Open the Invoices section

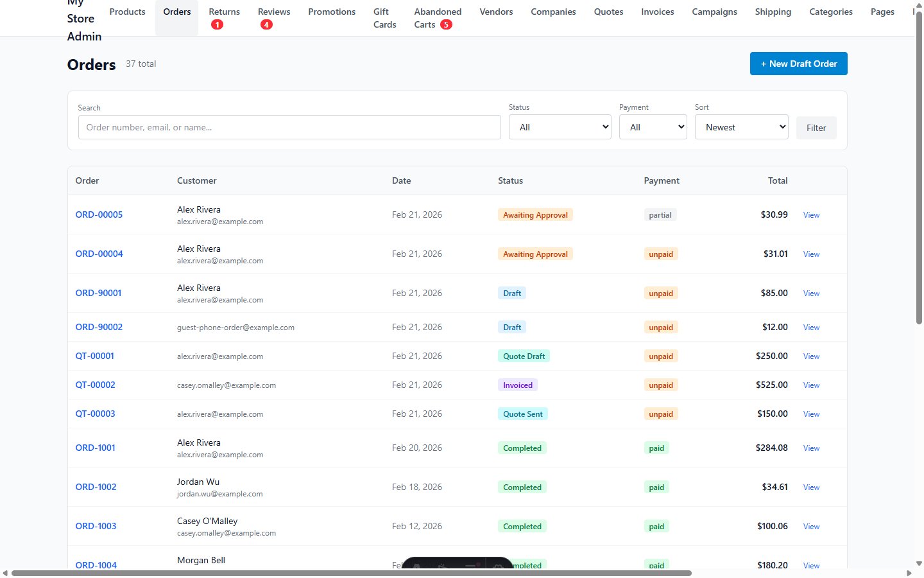[657, 11]
